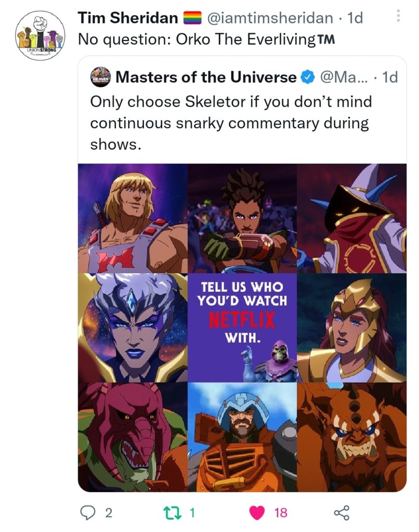Select the Orko hooded character tile
The image size is (419, 532).
pos(351,218)
